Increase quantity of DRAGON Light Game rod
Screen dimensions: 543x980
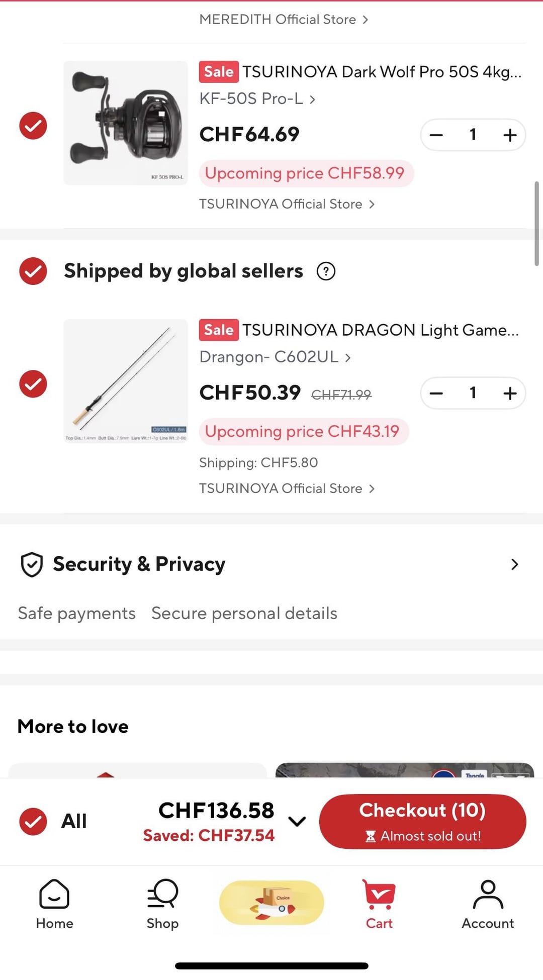pos(510,393)
